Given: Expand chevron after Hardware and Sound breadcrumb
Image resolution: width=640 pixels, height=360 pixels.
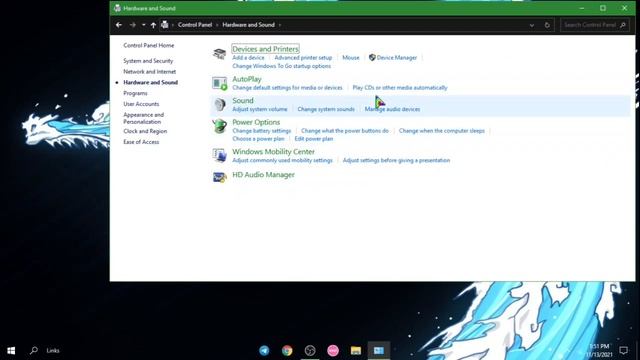Looking at the screenshot, I should 280,25.
